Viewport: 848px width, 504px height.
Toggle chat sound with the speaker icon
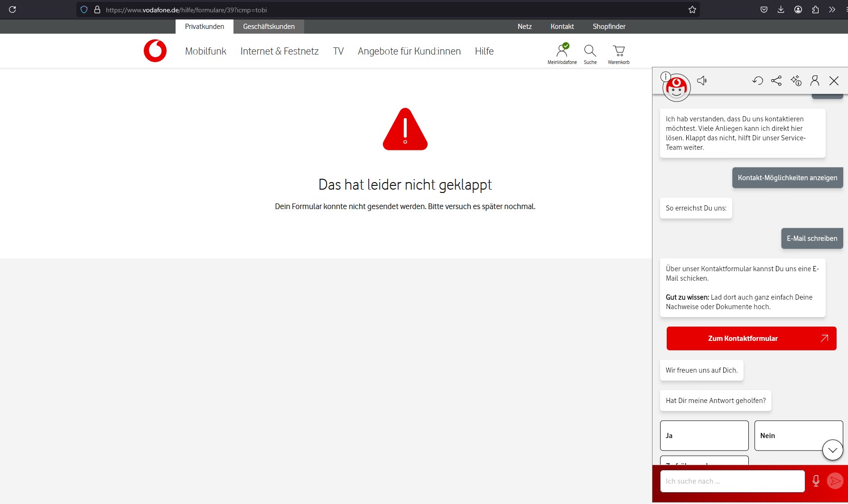pos(702,81)
